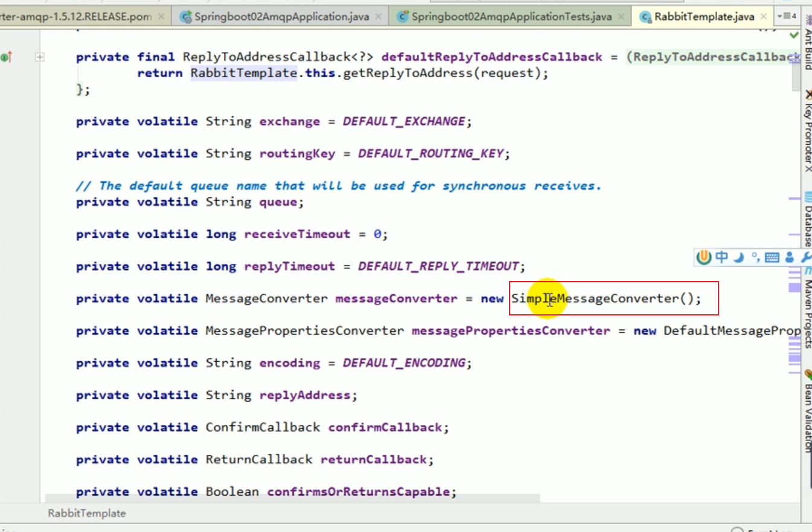
Task: Click the queue name comment line
Action: [339, 186]
